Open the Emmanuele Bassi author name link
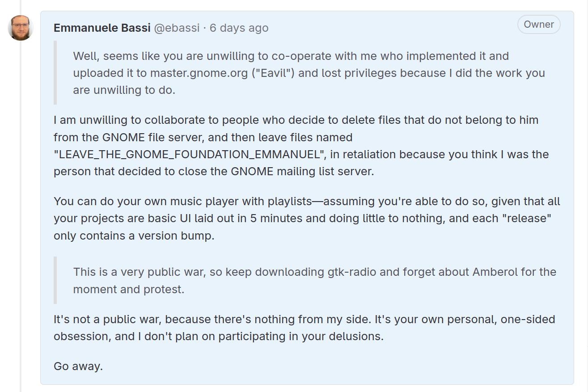Image resolution: width=588 pixels, height=392 pixels. [102, 28]
